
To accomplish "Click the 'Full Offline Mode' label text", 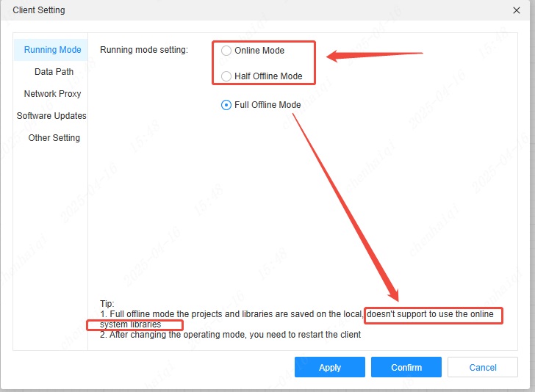I will 267,105.
